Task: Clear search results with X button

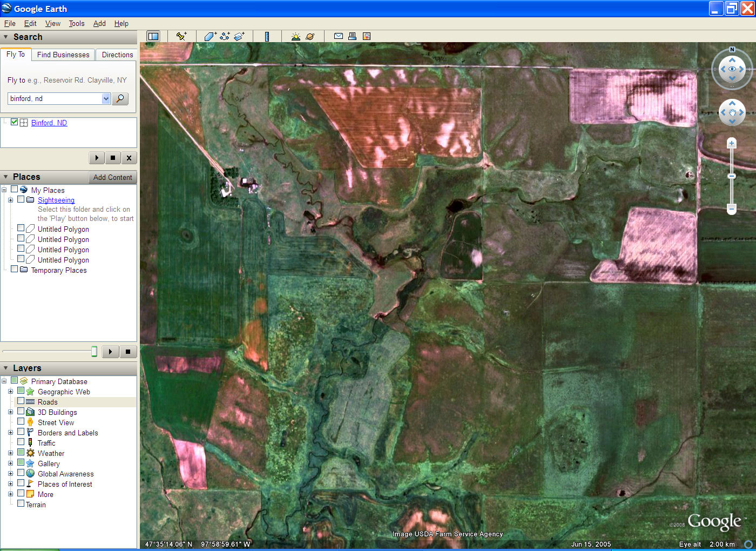Action: [129, 158]
